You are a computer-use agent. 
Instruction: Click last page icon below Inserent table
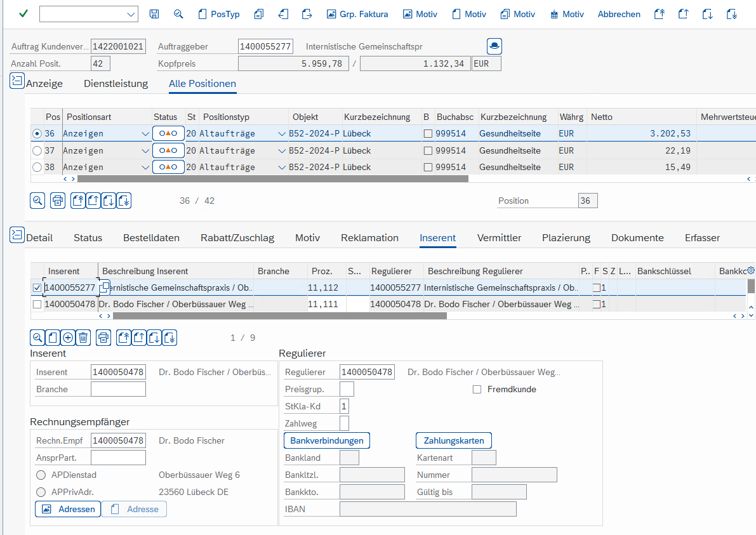[169, 338]
